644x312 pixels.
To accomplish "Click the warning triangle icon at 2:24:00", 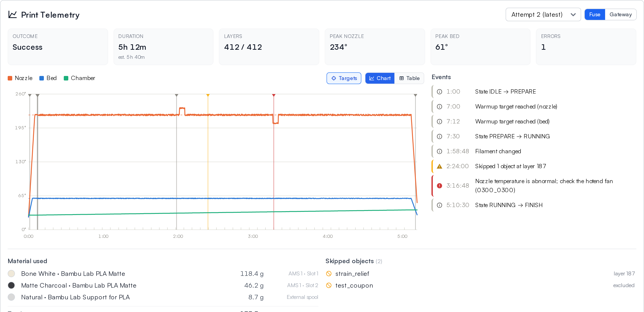I will 439,166.
